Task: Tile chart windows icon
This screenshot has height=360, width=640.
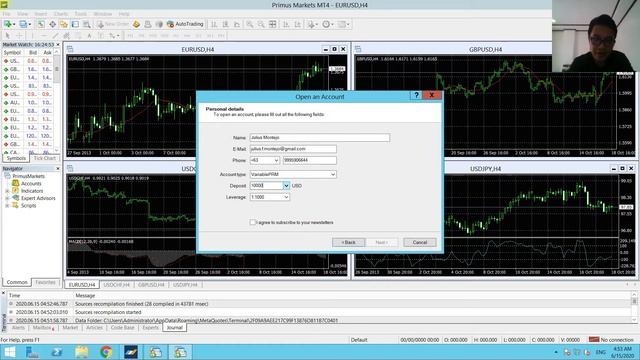Action: tap(272, 24)
